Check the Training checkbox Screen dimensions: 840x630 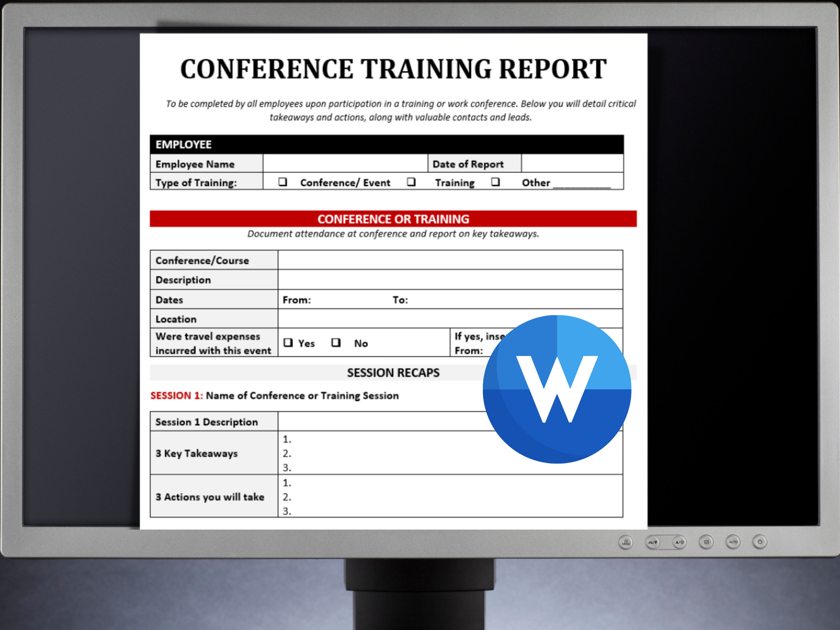(x=412, y=182)
